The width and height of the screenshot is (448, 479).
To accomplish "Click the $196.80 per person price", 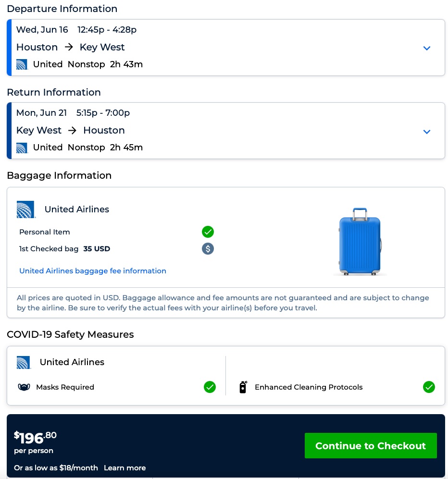I will pyautogui.click(x=36, y=438).
